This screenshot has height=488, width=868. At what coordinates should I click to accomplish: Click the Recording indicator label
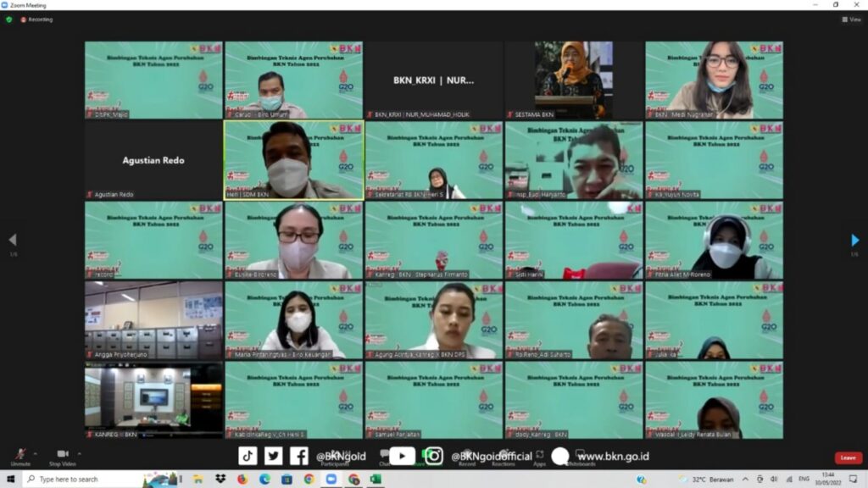(38, 19)
